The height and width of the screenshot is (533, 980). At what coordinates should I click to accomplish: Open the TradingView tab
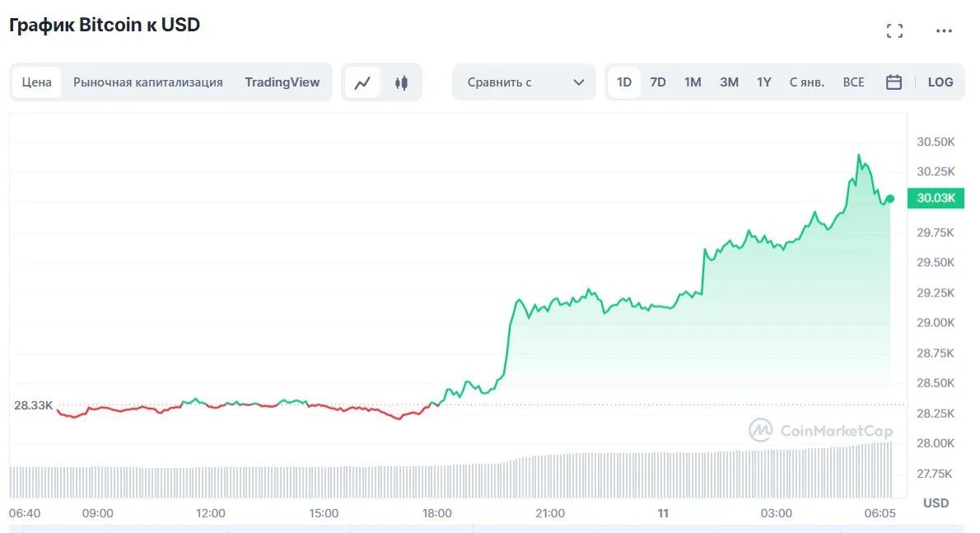[282, 82]
